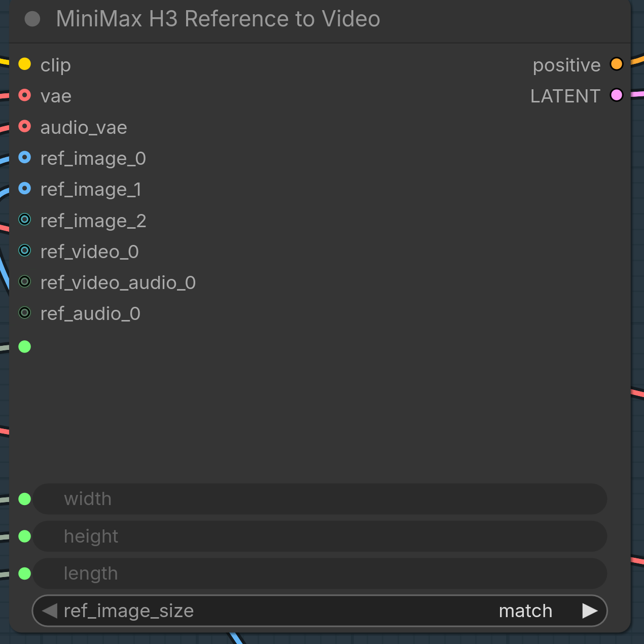The width and height of the screenshot is (644, 644).
Task: Click the green width input socket
Action: tap(24, 499)
